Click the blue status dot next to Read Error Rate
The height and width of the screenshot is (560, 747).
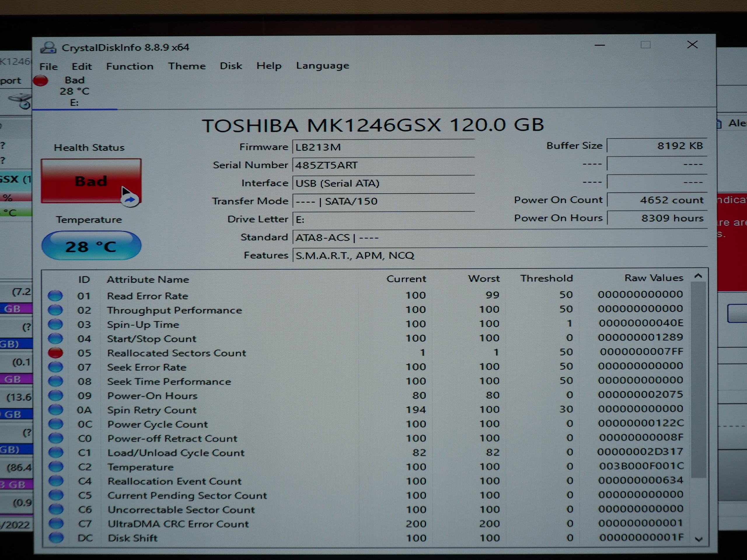(x=56, y=296)
